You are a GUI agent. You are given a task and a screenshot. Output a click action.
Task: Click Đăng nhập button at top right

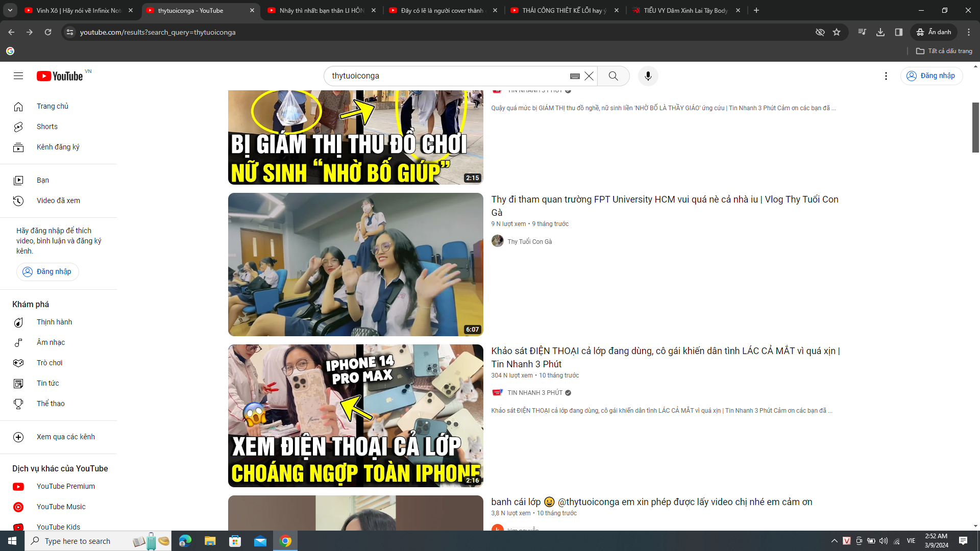(x=932, y=76)
